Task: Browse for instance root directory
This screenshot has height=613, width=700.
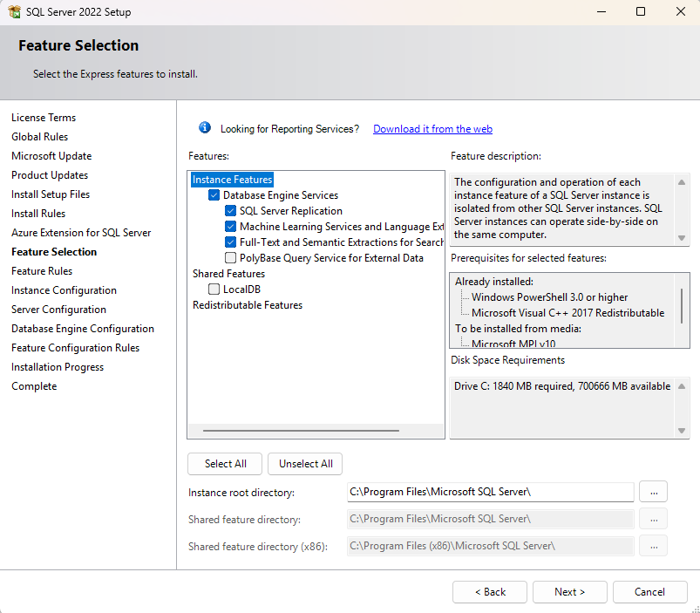Action: (653, 492)
